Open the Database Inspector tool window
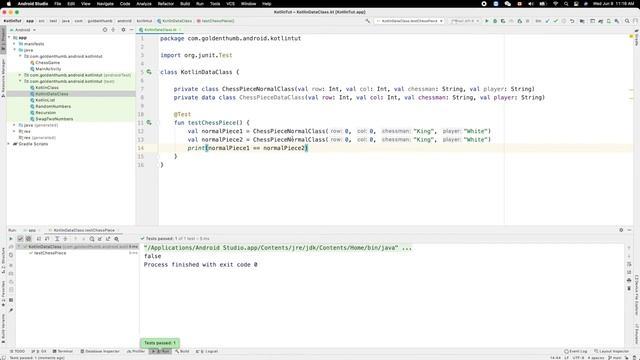The width and height of the screenshot is (640, 360). (x=100, y=351)
